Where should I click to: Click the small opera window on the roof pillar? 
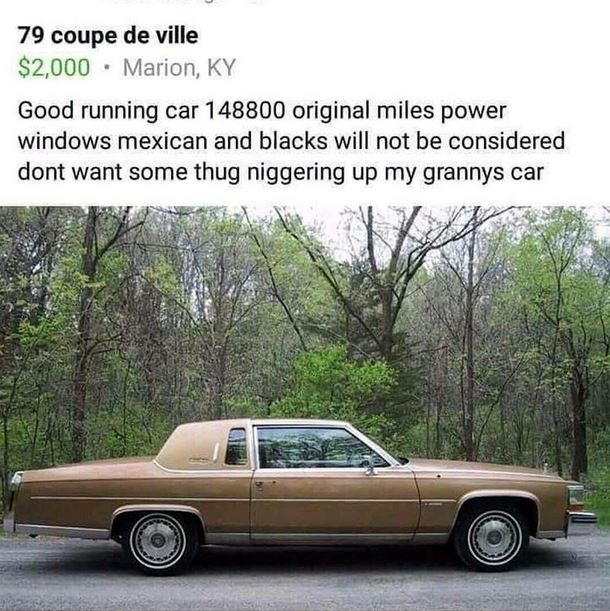236,447
